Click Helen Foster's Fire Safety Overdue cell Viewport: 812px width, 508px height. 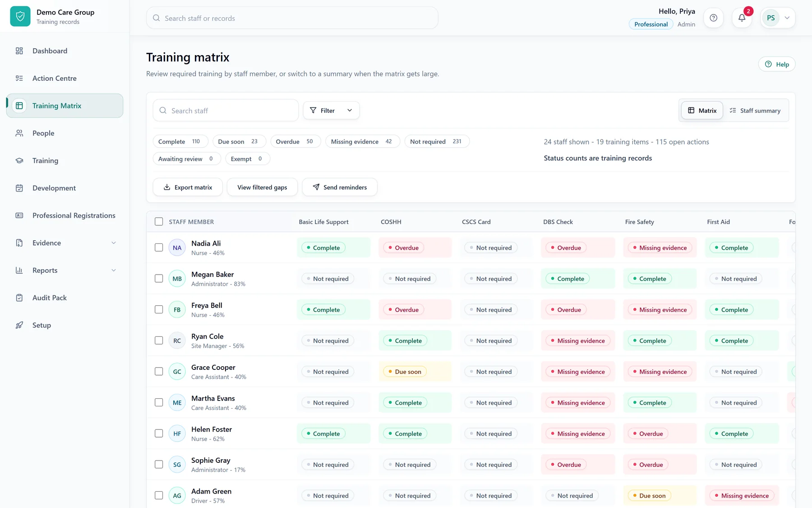[660, 433]
